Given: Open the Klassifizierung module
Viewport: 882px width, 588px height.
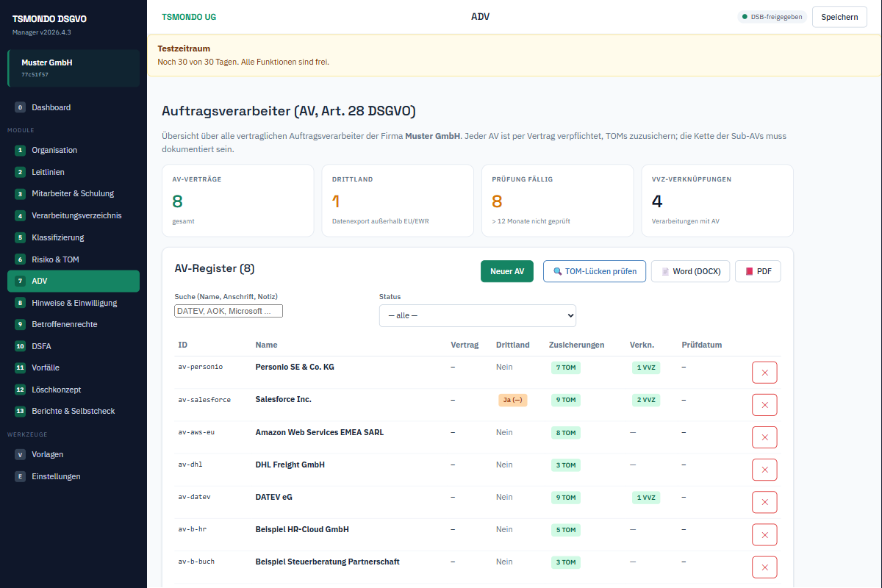Looking at the screenshot, I should click(x=73, y=237).
